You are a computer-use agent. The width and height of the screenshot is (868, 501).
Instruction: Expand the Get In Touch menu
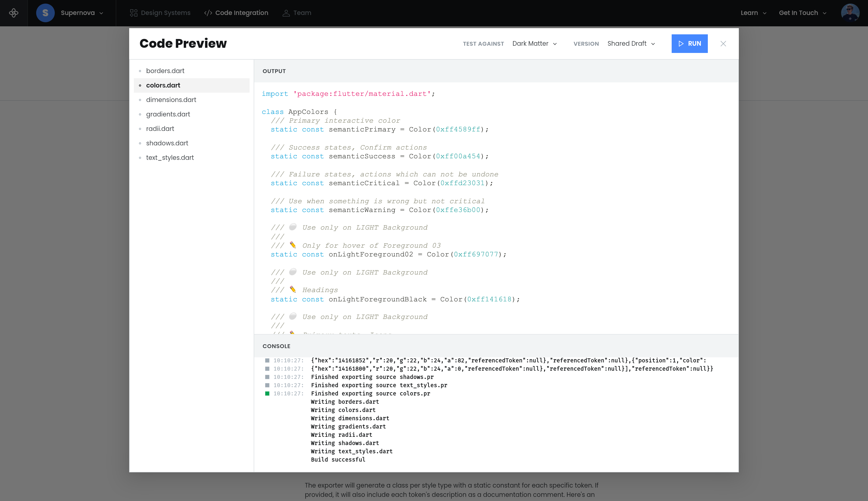point(803,13)
